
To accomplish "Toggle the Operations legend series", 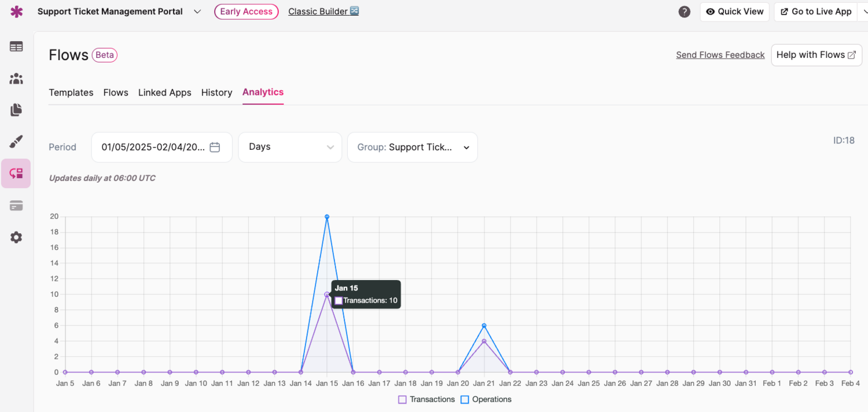I will 486,399.
